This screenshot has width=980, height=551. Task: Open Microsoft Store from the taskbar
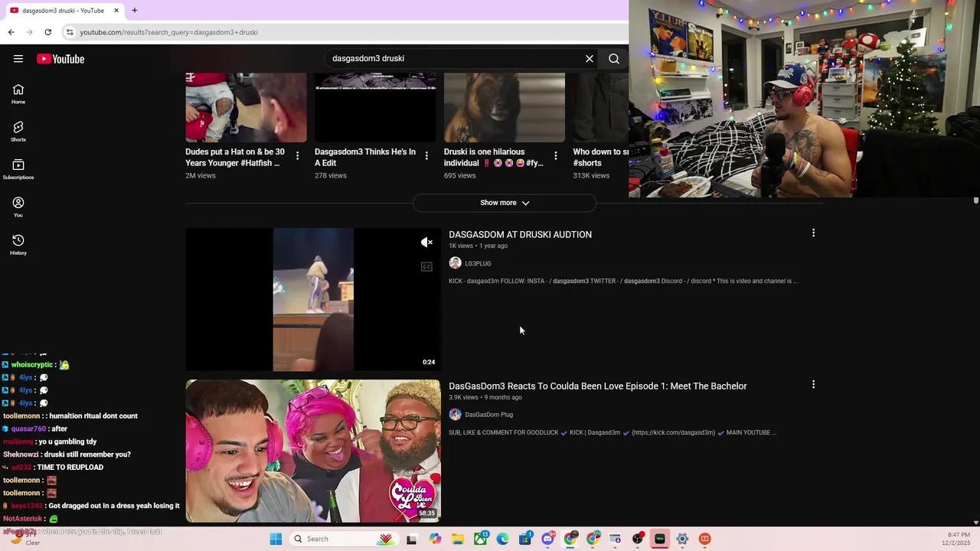coord(525,539)
